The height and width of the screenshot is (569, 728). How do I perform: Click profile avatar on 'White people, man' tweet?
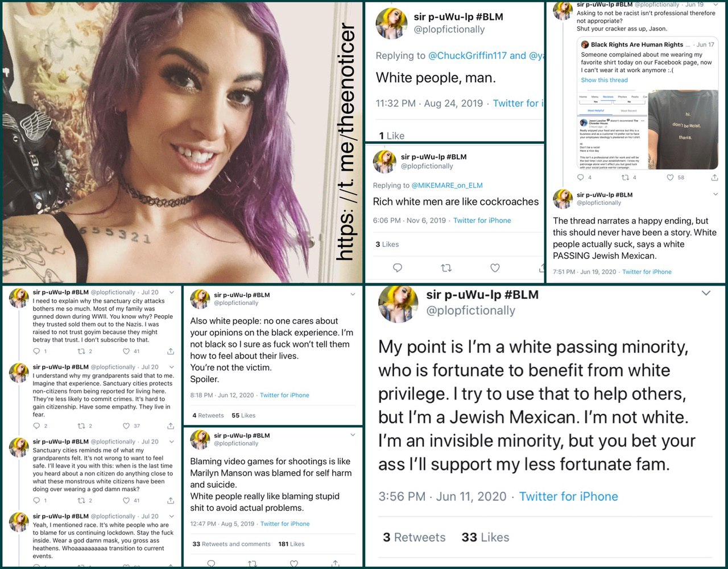point(392,23)
